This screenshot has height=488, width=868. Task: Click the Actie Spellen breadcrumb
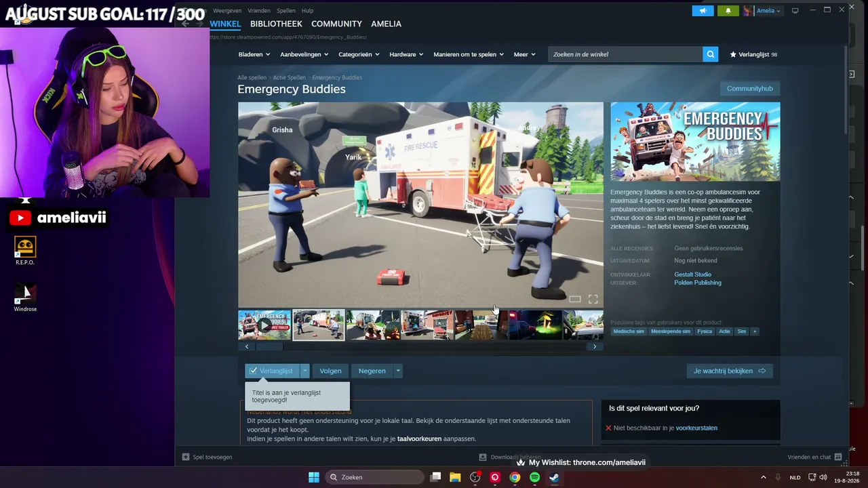click(x=290, y=78)
